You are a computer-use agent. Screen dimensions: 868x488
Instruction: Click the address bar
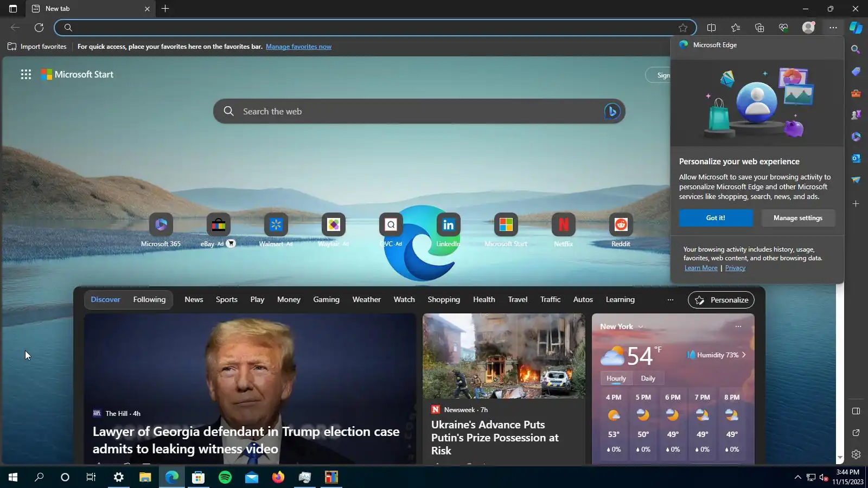(x=374, y=28)
